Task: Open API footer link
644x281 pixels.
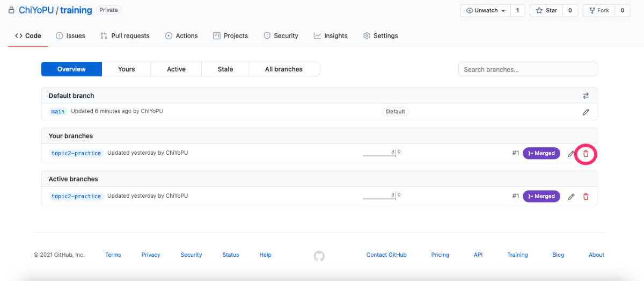Action: pyautogui.click(x=478, y=255)
